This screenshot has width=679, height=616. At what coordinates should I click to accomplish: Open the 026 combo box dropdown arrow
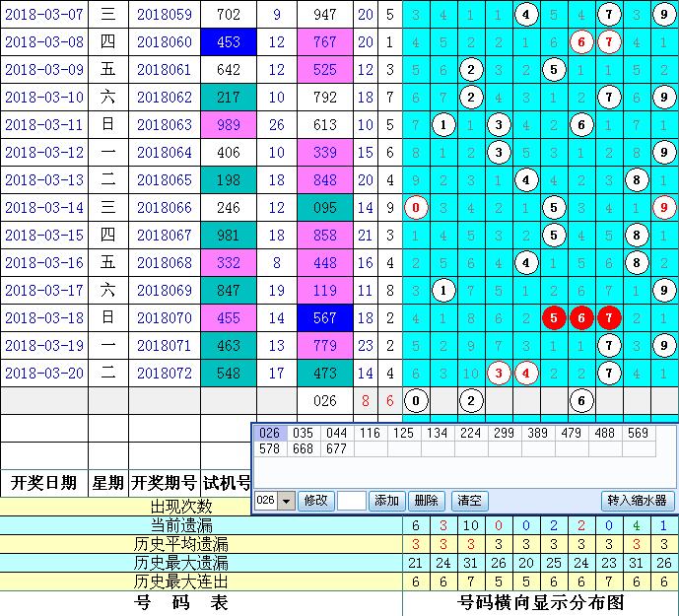(x=287, y=501)
